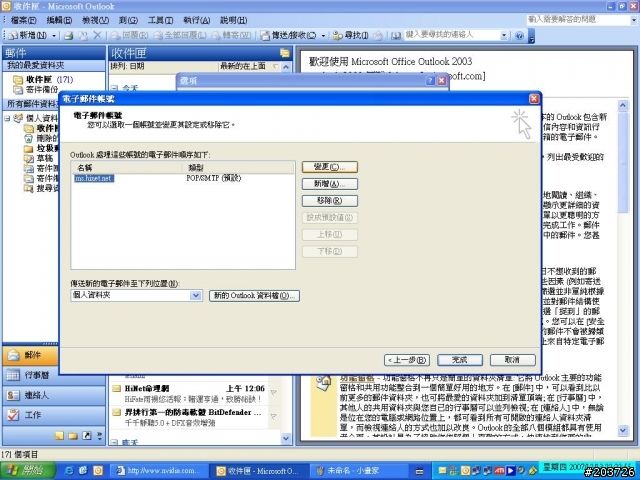Click the 完成 finish button
This screenshot has width=640, height=480.
460,360
